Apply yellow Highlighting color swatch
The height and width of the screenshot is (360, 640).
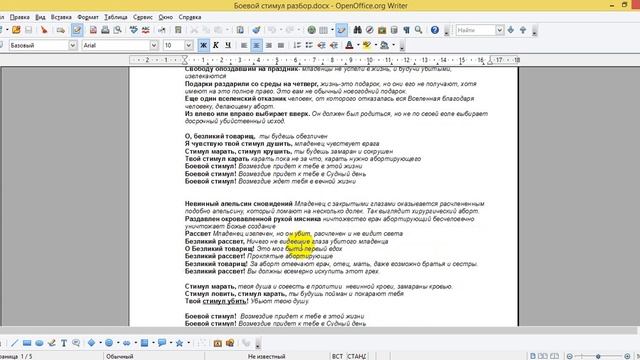[x=367, y=45]
